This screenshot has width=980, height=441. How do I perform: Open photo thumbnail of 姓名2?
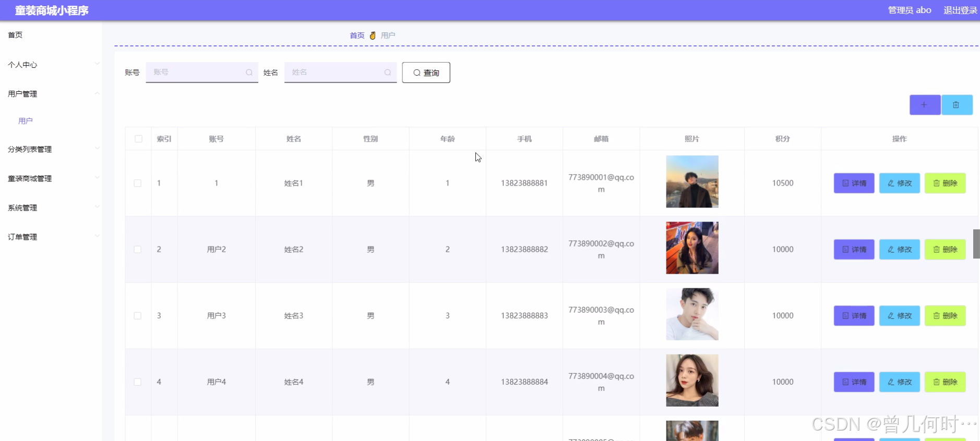pos(692,248)
